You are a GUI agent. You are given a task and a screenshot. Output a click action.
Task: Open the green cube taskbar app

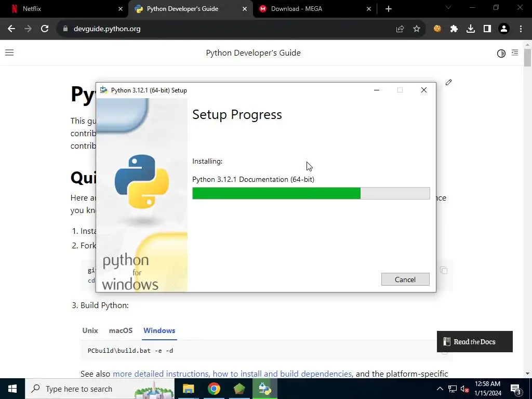pyautogui.click(x=239, y=389)
